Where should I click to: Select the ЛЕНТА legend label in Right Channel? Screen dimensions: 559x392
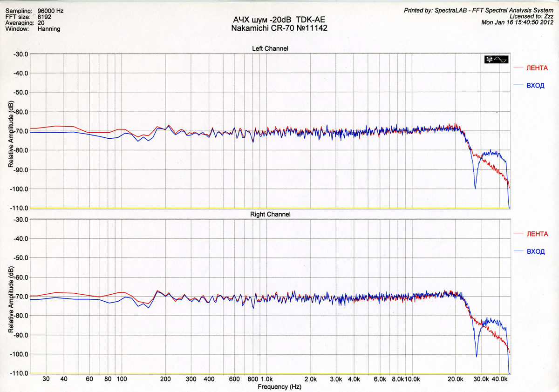tap(537, 234)
